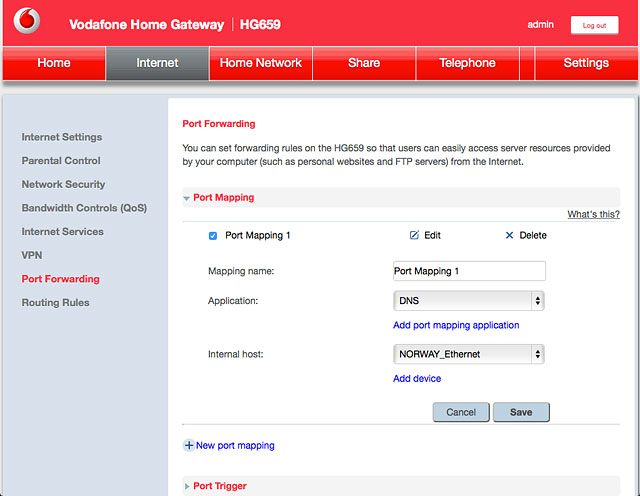
Task: Open Internet Services in sidebar
Action: pos(62,232)
